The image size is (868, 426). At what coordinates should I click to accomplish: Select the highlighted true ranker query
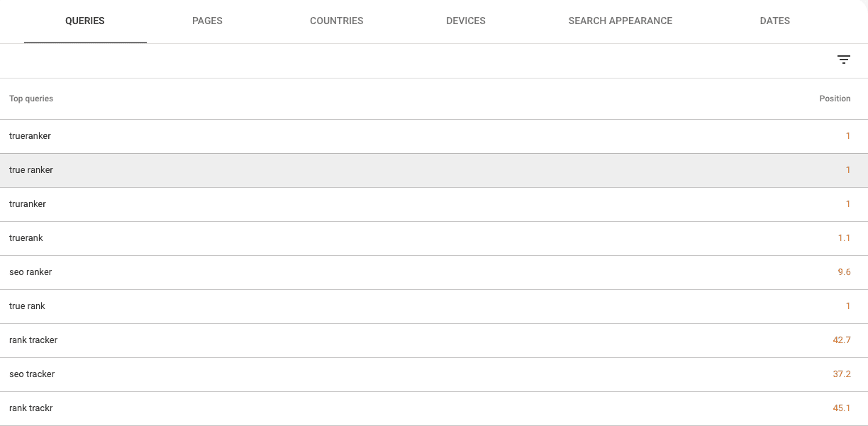(x=434, y=170)
